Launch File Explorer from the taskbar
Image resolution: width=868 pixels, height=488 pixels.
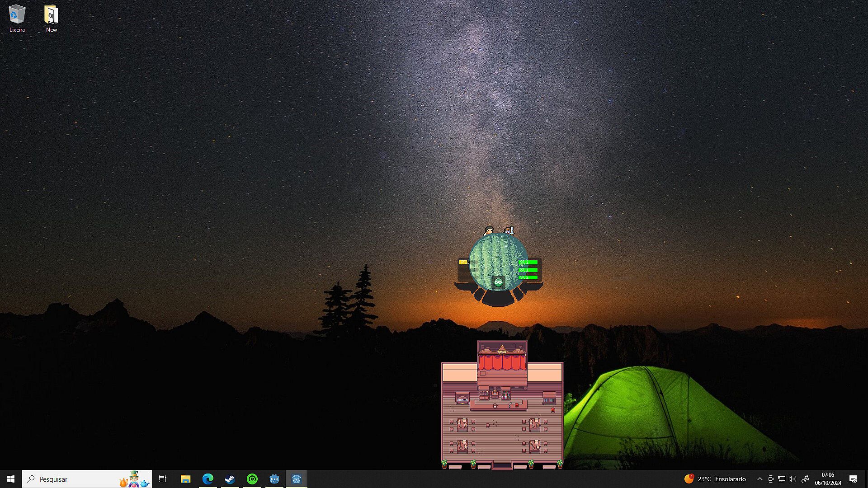pyautogui.click(x=185, y=479)
